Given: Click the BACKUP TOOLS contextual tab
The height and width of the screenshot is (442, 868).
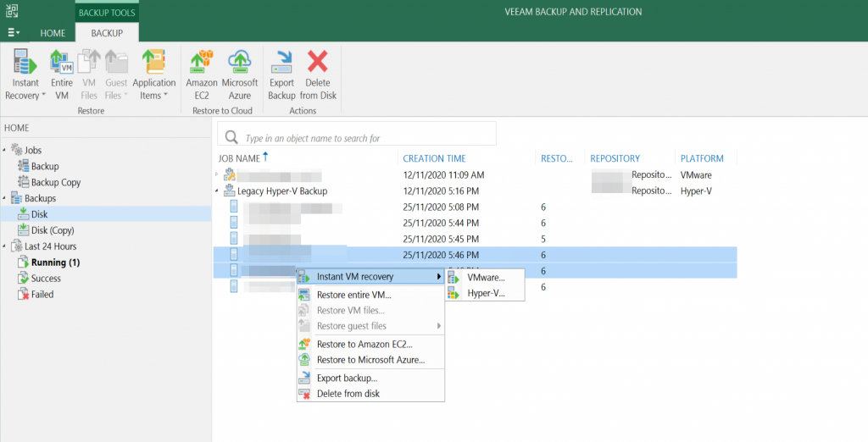Looking at the screenshot, I should coord(107,12).
